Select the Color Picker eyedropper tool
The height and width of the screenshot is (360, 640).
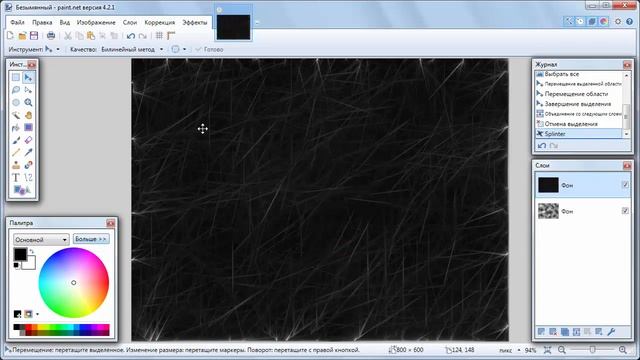(x=28, y=153)
